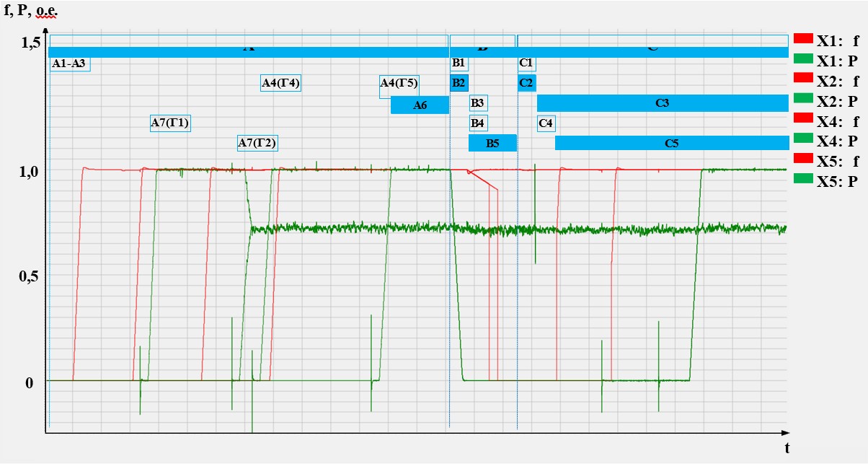Click the A7(Г1) marker label

pos(169,123)
